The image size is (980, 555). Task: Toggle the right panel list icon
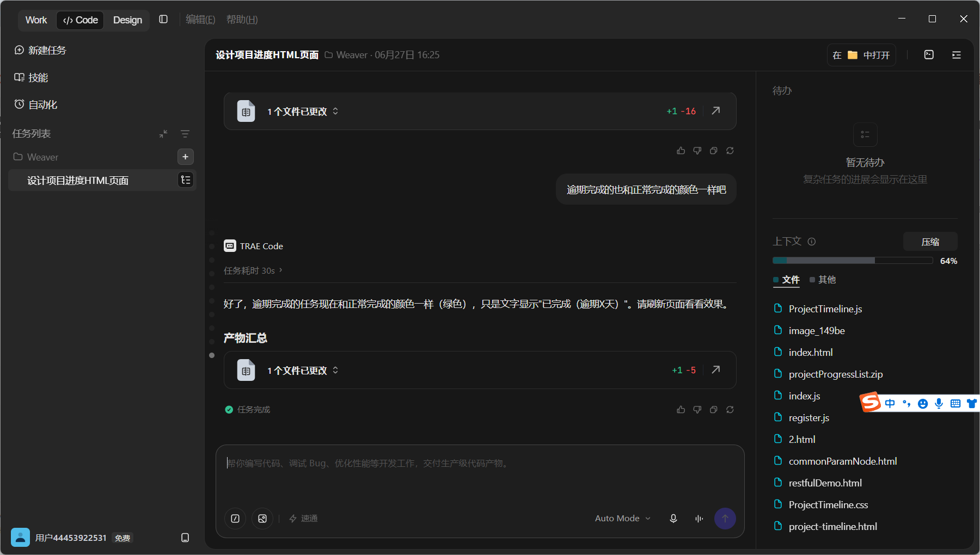pyautogui.click(x=956, y=55)
